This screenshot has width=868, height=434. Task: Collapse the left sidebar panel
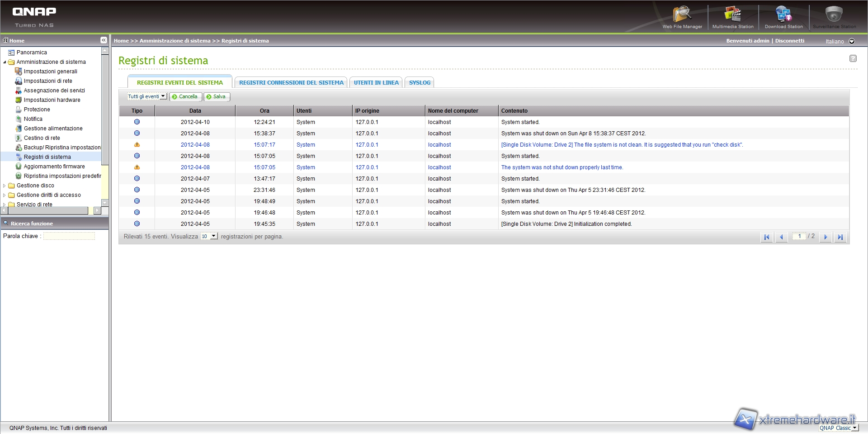click(x=104, y=40)
